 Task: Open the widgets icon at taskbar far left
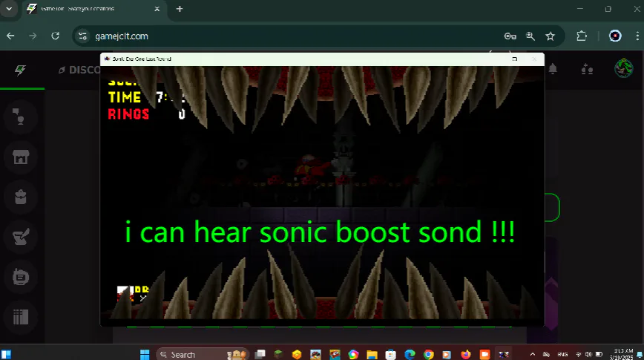pyautogui.click(x=6, y=354)
